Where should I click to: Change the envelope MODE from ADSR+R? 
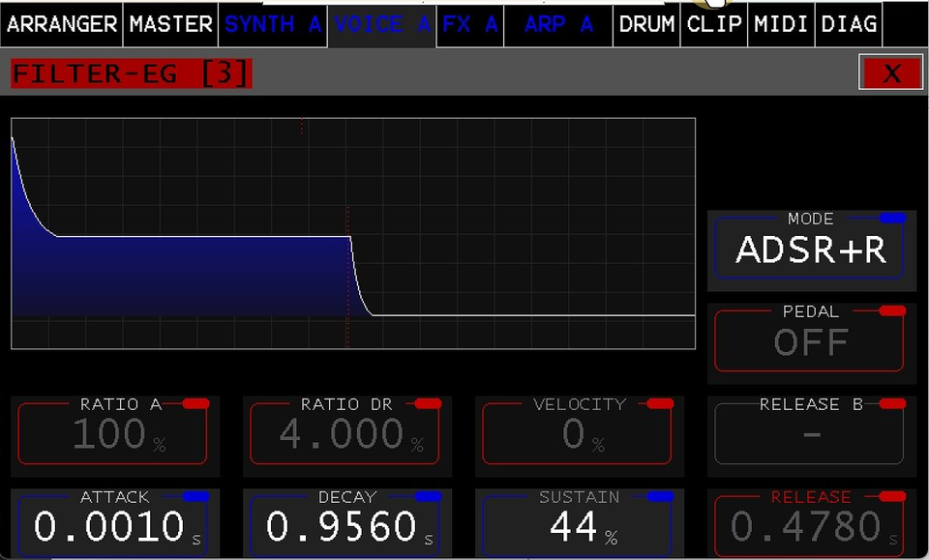[810, 250]
